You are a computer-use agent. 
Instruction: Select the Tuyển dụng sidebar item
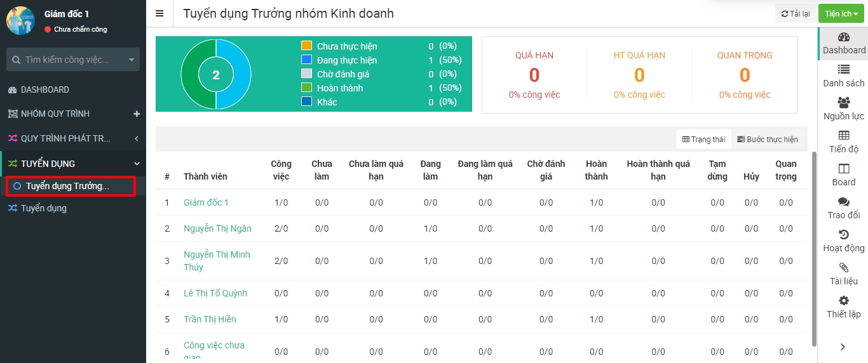pyautogui.click(x=44, y=208)
